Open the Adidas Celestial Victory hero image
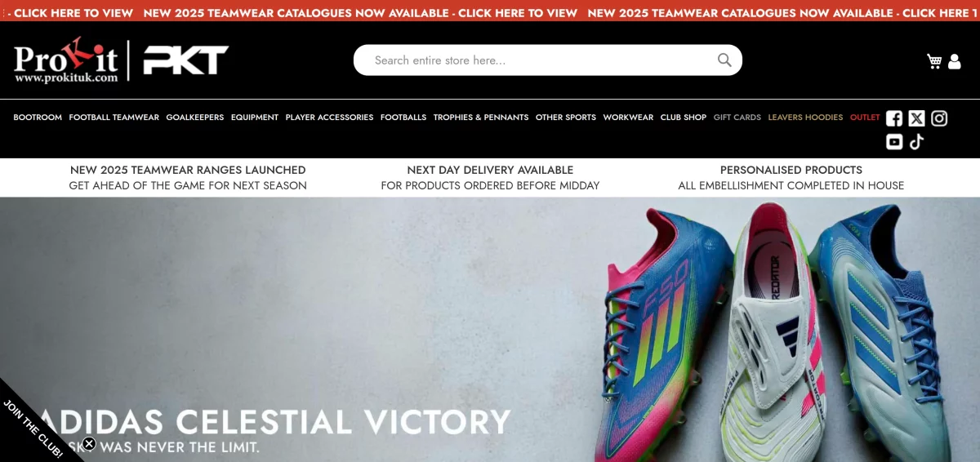 click(490, 330)
